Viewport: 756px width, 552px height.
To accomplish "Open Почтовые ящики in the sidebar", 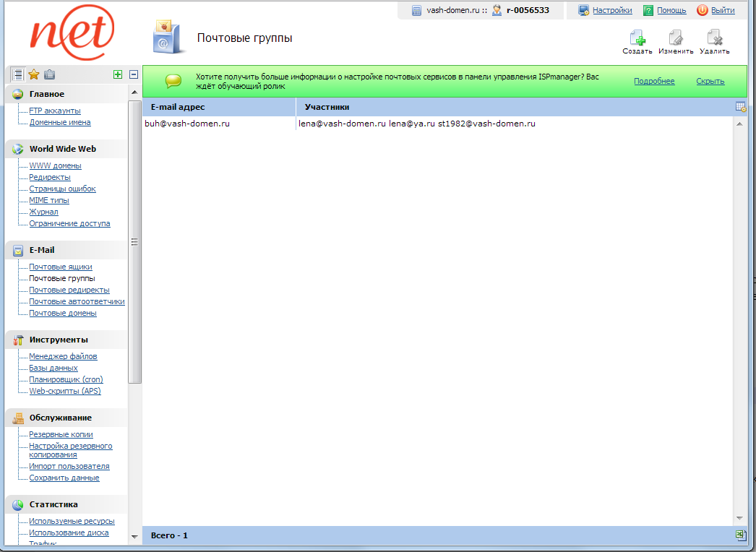I will point(61,267).
